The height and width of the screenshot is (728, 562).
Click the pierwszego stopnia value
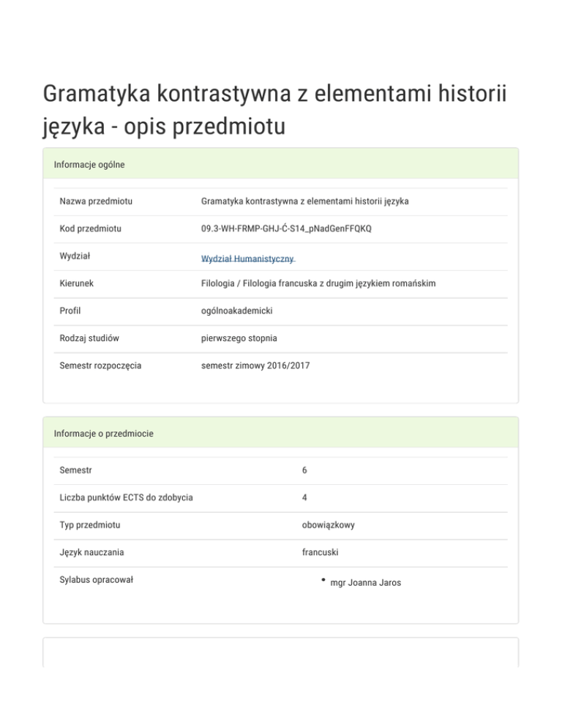tap(238, 338)
